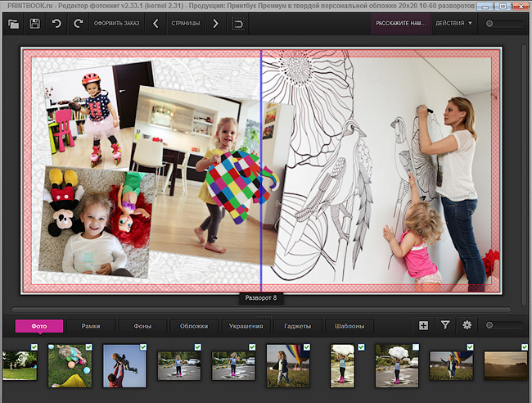Open the Действия dropdown menu
Screen dimensions: 532x403
453,24
